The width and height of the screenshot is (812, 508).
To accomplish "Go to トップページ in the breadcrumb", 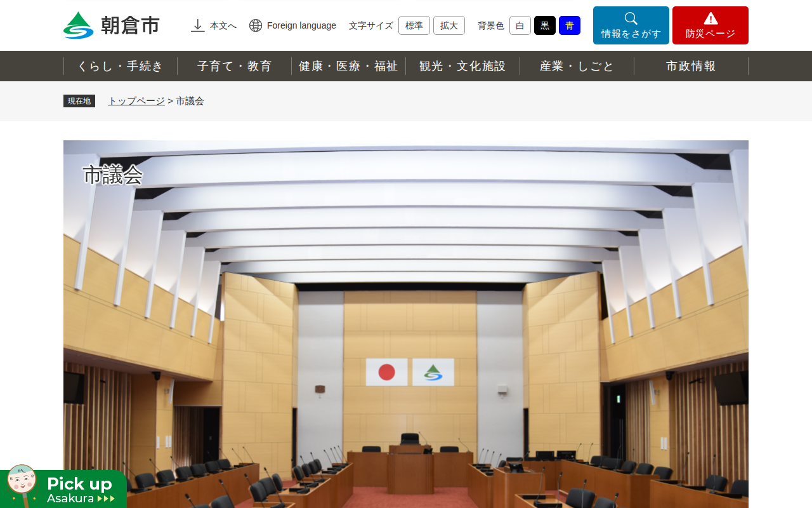I will click(136, 101).
